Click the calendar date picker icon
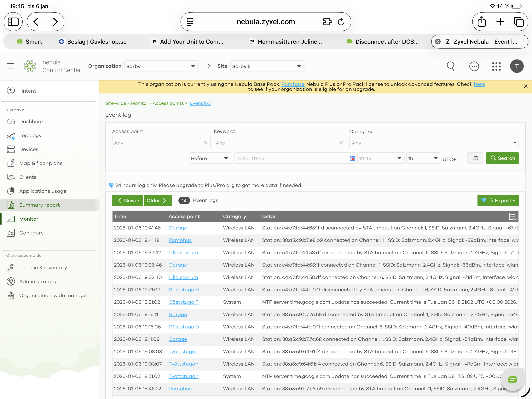Image resolution: width=532 pixels, height=399 pixels. 352,158
